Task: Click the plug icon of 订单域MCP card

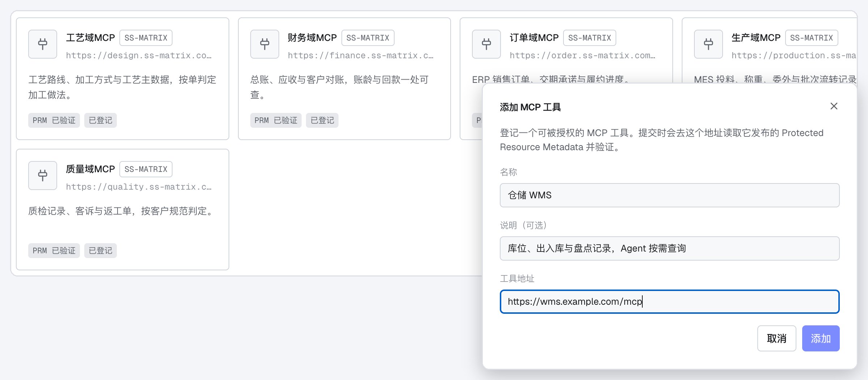Action: tap(486, 44)
